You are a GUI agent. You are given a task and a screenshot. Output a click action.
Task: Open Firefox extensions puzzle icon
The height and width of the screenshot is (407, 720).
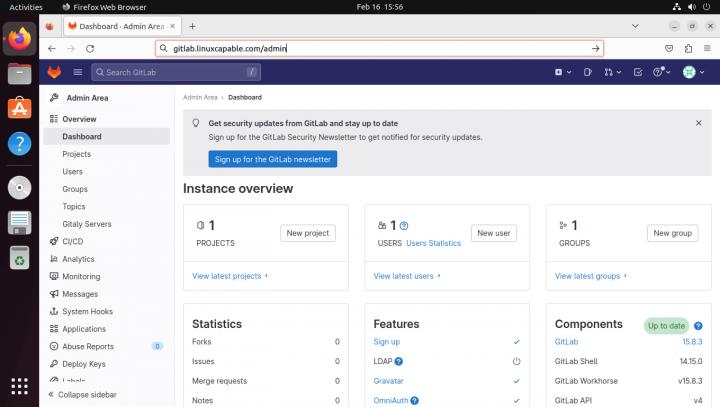pos(689,47)
